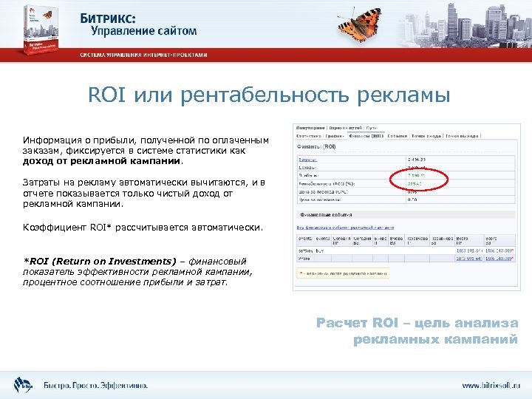Click the green profit value in the Прибыль row

416,176
